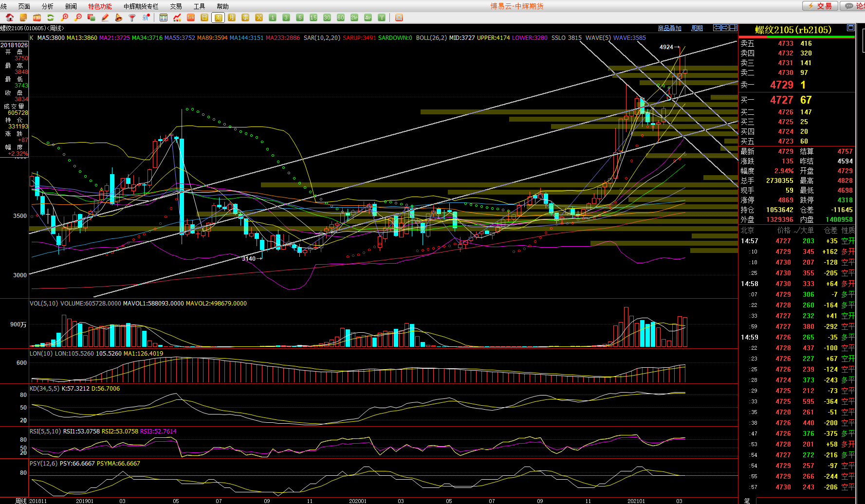Click the previous contract left-arrow icon

pyautogui.click(x=717, y=28)
